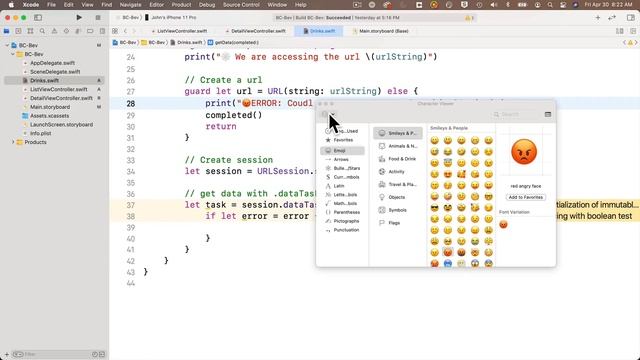640x360 pixels.
Task: Open the Debug menu
Action: 207,5
